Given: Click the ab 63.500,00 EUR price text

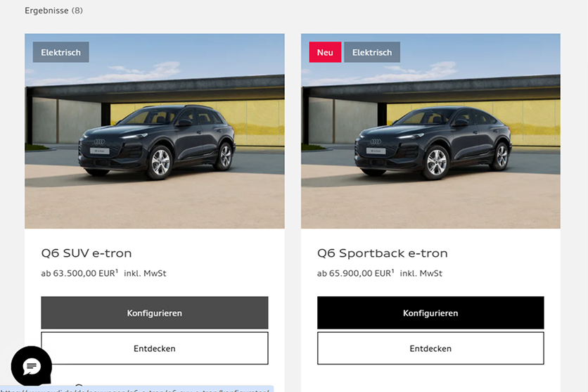Looking at the screenshot, I should point(78,274).
